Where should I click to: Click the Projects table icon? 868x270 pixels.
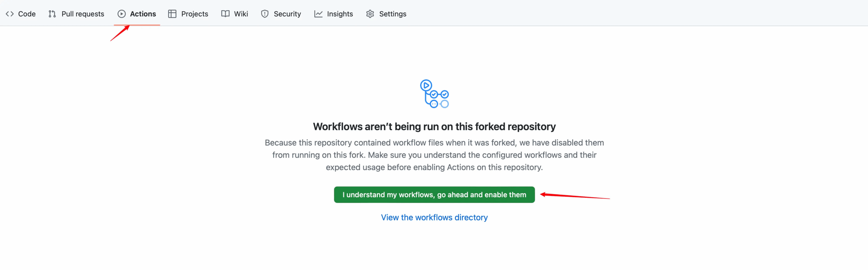pos(172,14)
